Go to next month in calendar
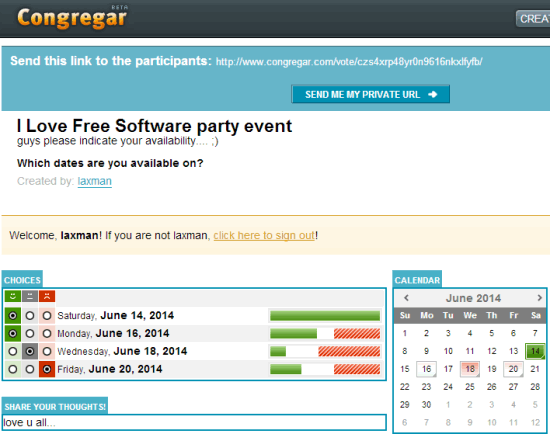The image size is (550, 434). point(539,298)
